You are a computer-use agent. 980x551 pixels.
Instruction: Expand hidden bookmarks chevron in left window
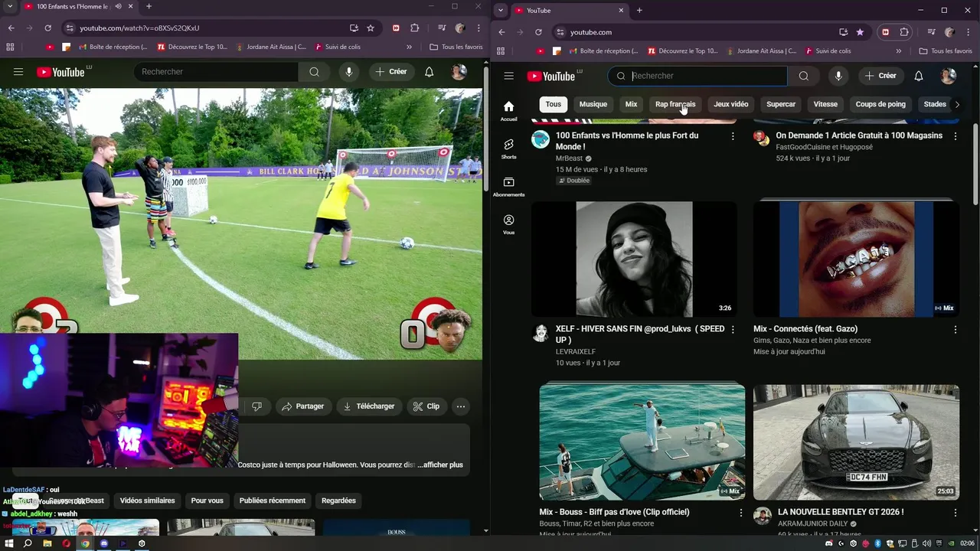[409, 47]
